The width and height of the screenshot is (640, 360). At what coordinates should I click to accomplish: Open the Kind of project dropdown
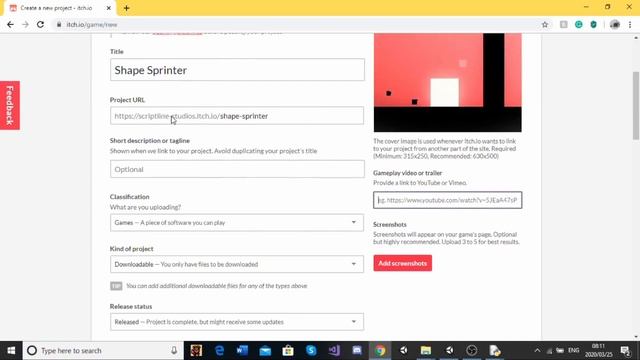click(x=237, y=264)
